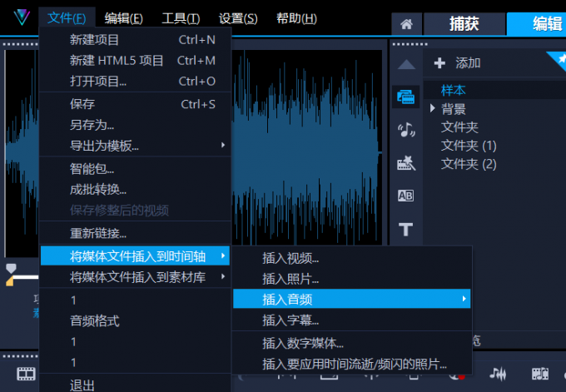
Task: Open the 文件(F) menu
Action: [67, 17]
